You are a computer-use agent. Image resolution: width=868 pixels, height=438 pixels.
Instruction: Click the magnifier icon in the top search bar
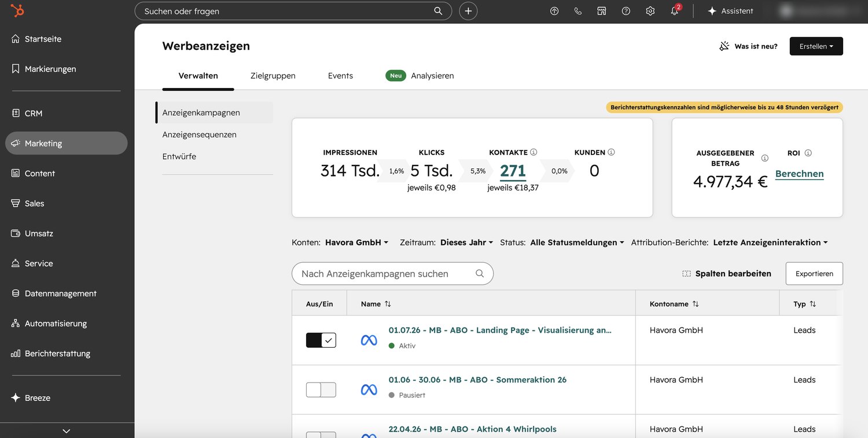439,11
